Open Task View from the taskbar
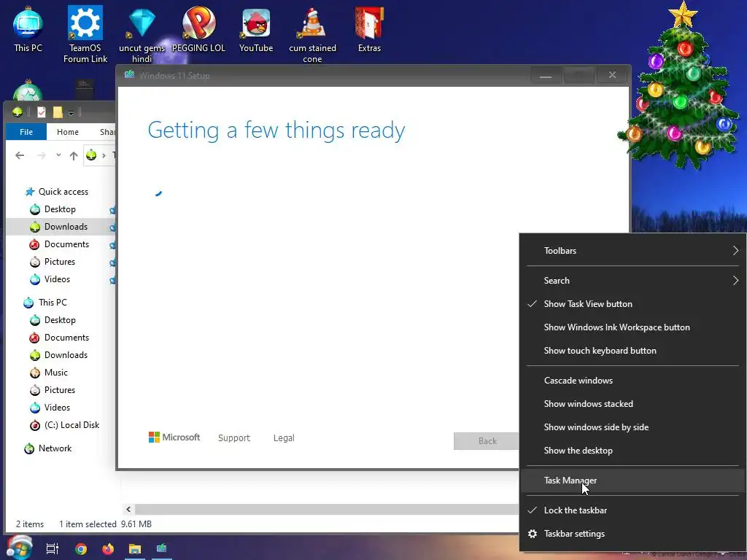Screen dimensions: 747x560 (x=53, y=548)
